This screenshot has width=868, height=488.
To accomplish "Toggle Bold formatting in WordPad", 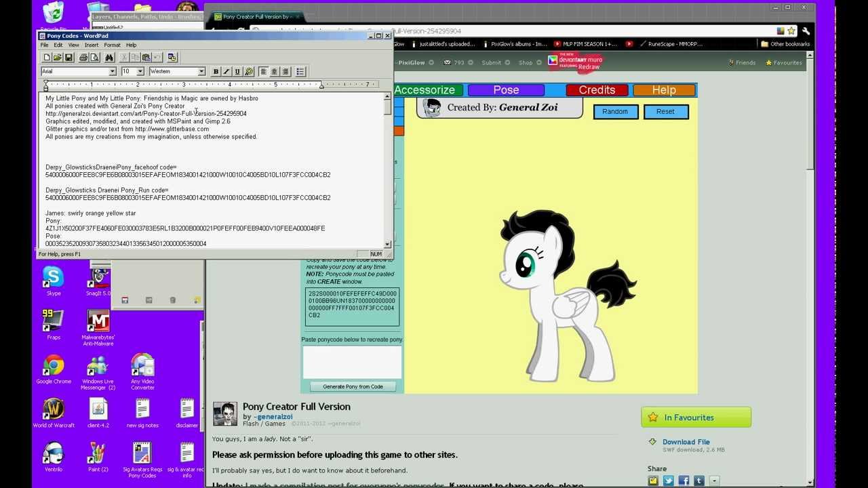I will pyautogui.click(x=216, y=72).
